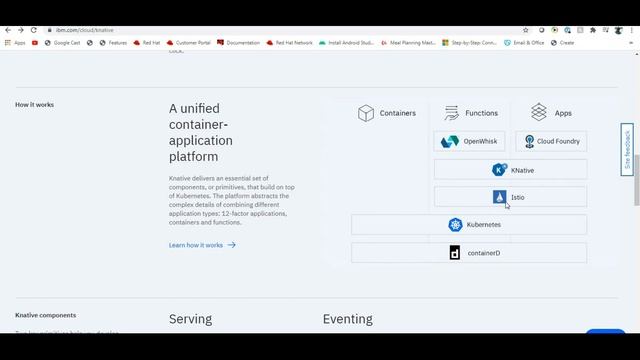Click the Istio sail logo icon
This screenshot has width=640, height=360.
pyautogui.click(x=500, y=197)
